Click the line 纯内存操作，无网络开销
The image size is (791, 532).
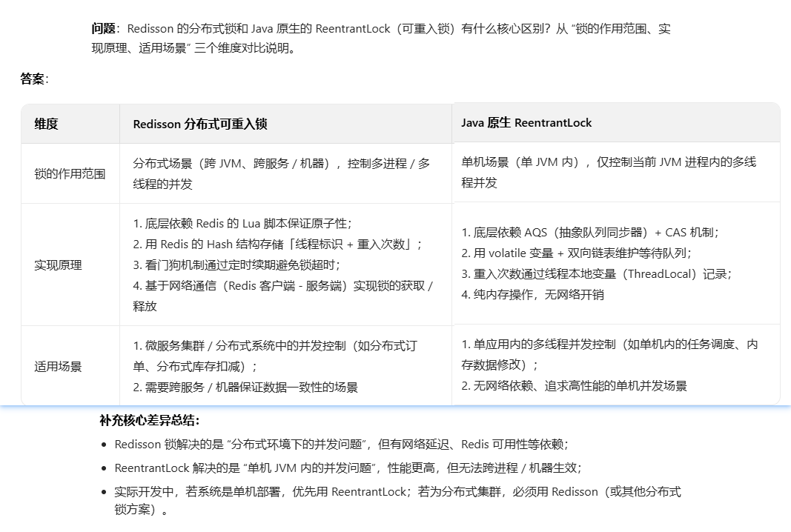tap(532, 294)
